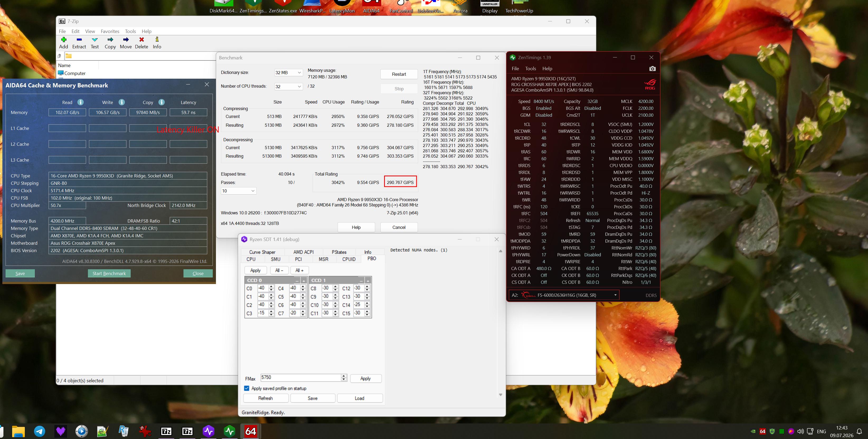The height and width of the screenshot is (439, 868).
Task: Switch to the MSR tab
Action: tap(323, 259)
